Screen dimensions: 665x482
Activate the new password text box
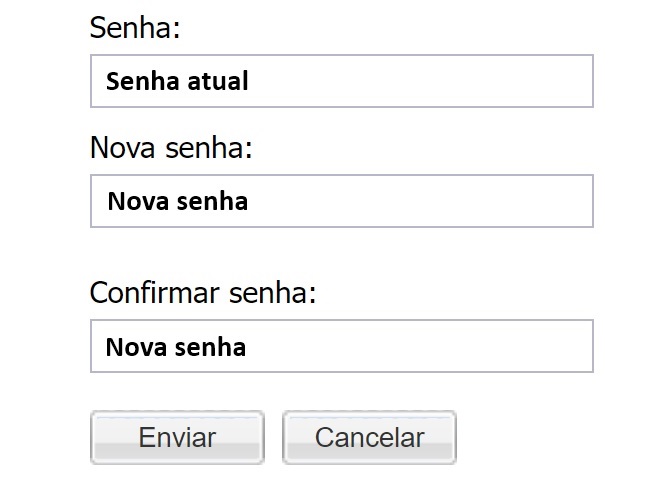coord(341,201)
